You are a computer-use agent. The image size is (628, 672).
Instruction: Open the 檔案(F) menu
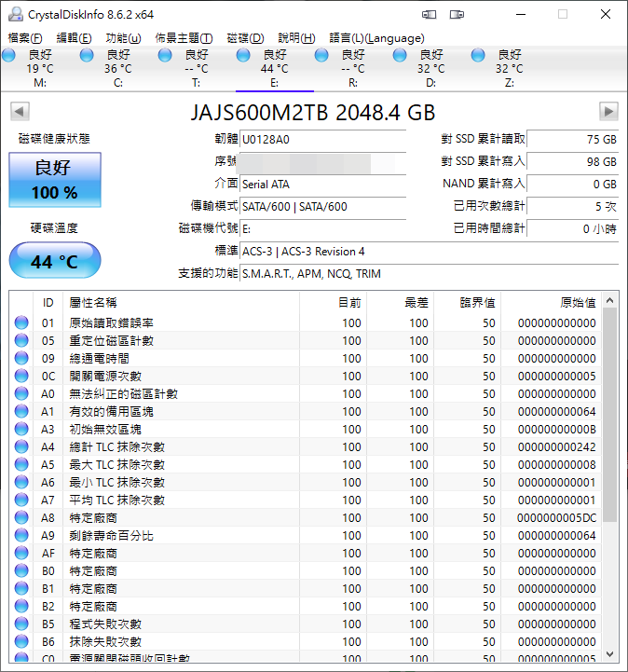[x=25, y=38]
